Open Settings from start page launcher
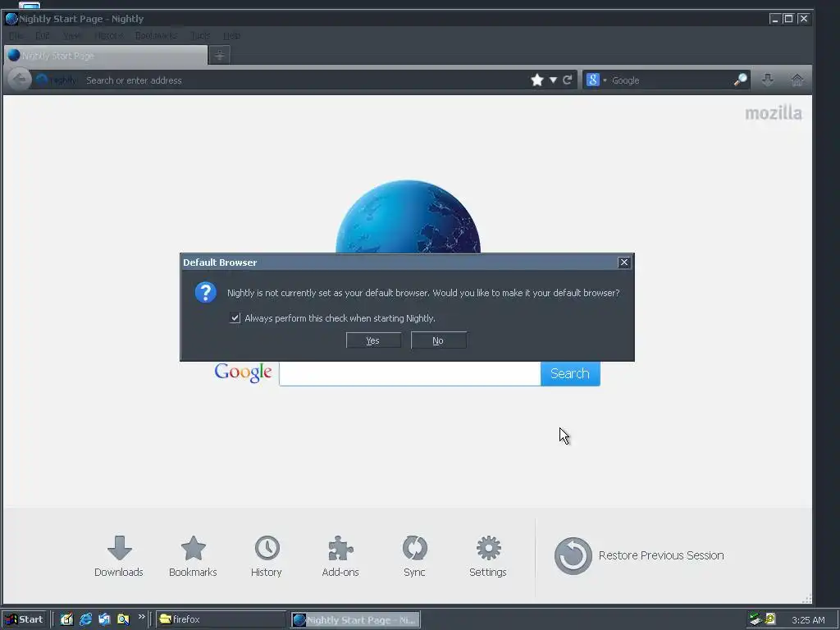This screenshot has height=630, width=840. coord(488,556)
